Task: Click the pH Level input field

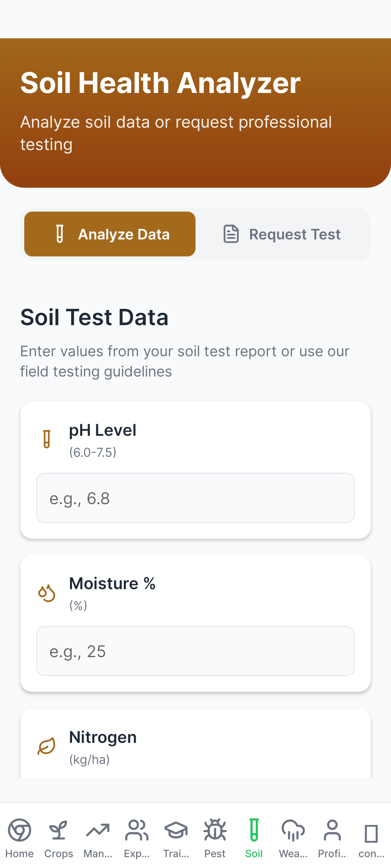Action: (195, 498)
